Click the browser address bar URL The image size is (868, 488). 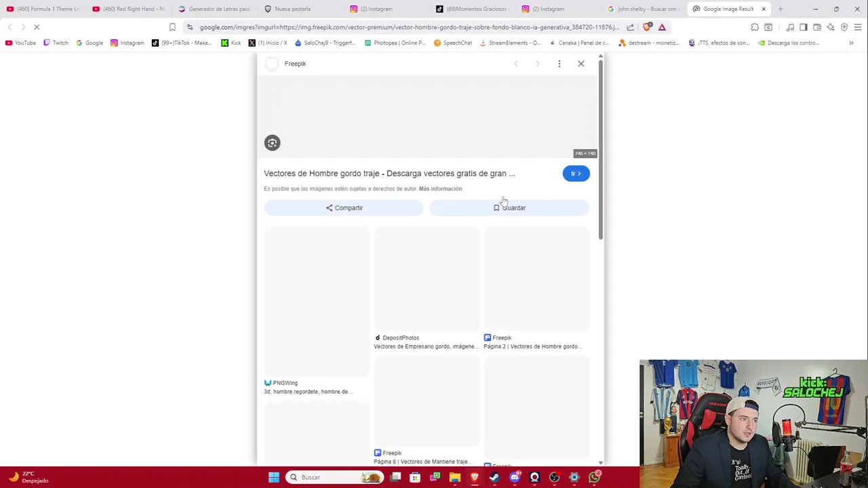tap(409, 27)
